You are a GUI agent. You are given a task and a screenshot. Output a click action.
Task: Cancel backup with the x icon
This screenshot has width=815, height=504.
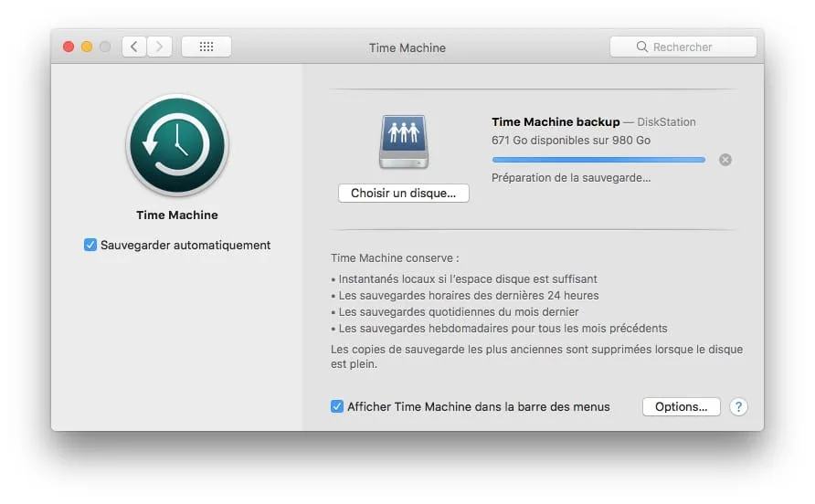pos(725,160)
